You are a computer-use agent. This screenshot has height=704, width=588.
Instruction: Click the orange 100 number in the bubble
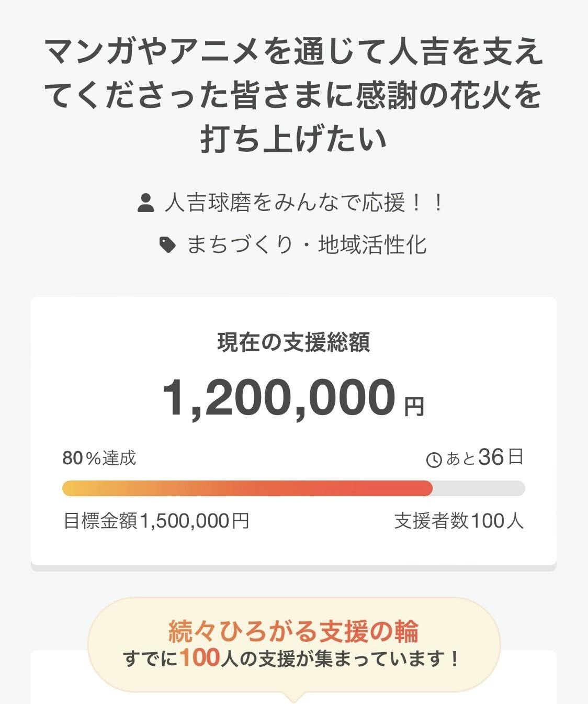(199, 658)
